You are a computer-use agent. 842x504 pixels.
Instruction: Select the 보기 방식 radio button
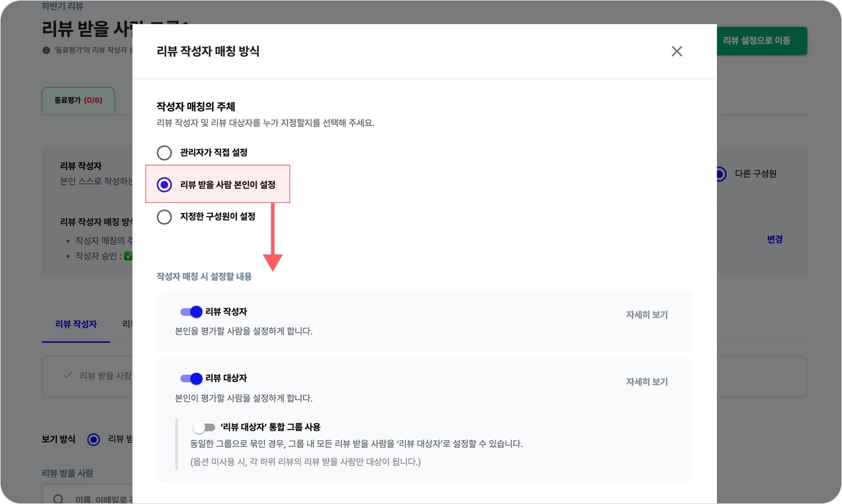pyautogui.click(x=94, y=440)
